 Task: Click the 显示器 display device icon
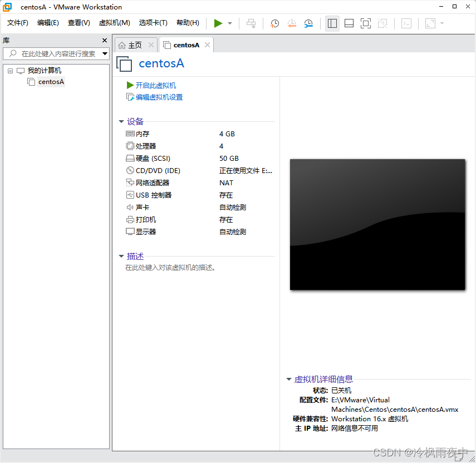click(x=130, y=231)
